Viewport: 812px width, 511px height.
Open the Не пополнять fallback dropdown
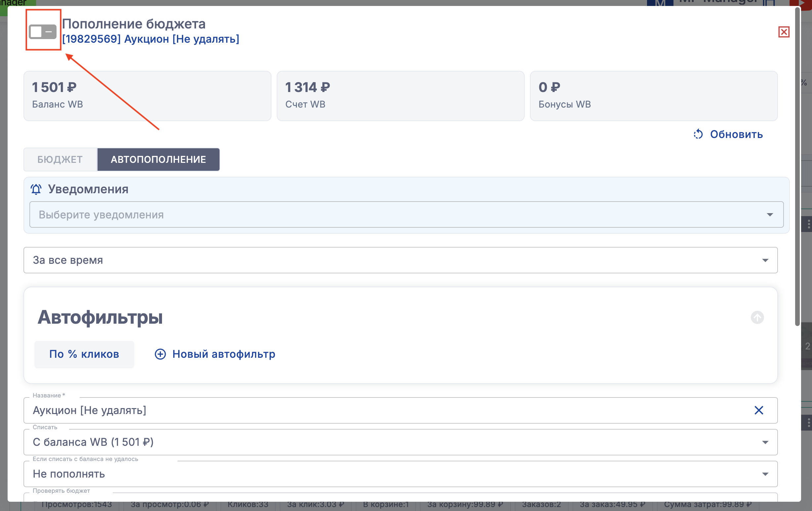[400, 474]
